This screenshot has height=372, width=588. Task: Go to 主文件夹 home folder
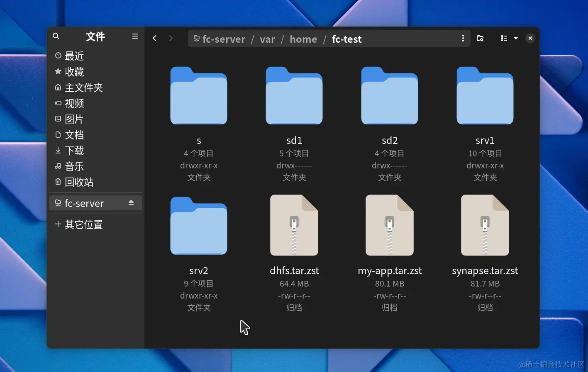point(95,88)
